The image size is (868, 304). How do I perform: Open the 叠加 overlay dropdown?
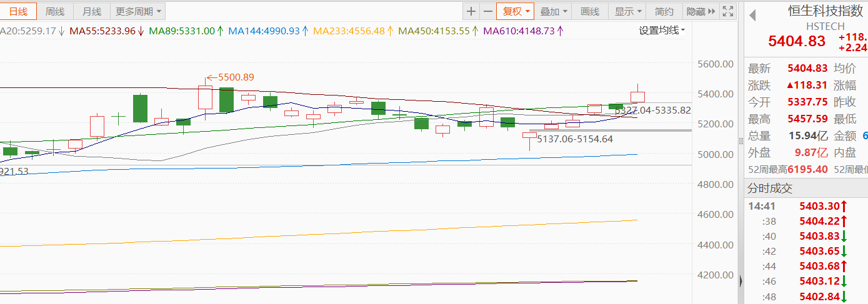pos(554,11)
